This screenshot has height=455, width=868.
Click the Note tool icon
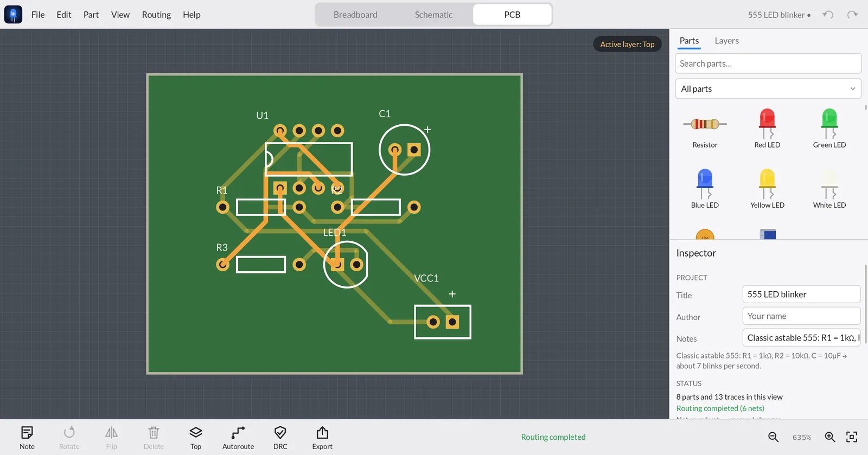(x=27, y=432)
